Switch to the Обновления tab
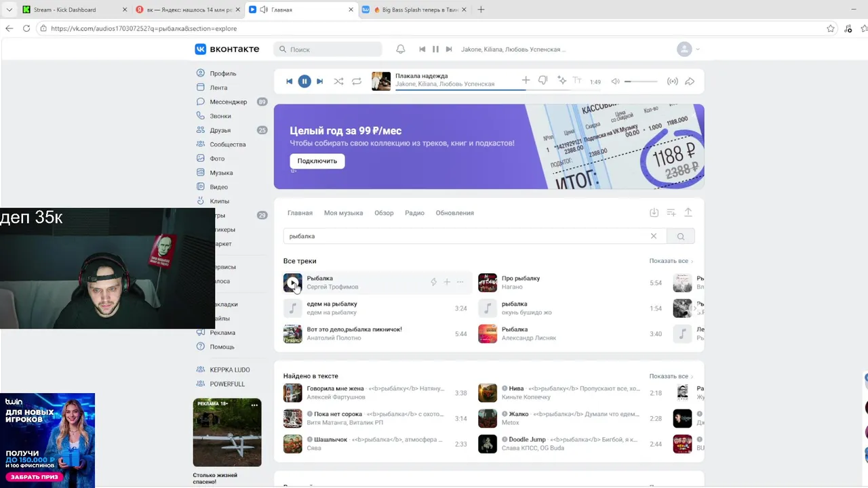This screenshot has width=868, height=488. click(x=454, y=213)
